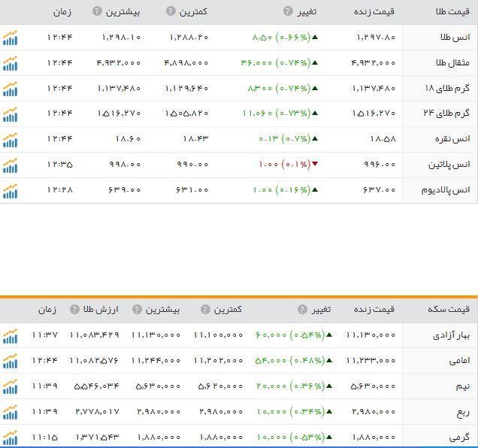This screenshot has height=448, width=478.
Task: Open مثقال طلا row label
Action: pos(452,62)
